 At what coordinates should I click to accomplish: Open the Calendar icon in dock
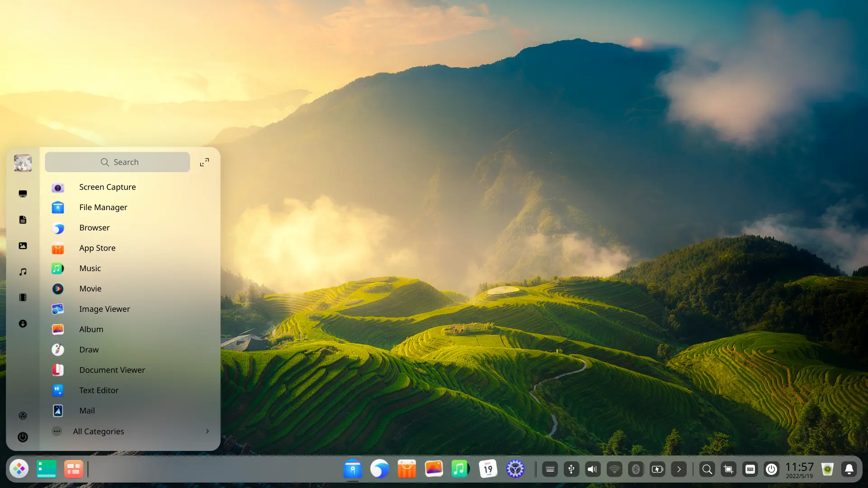[x=488, y=469]
